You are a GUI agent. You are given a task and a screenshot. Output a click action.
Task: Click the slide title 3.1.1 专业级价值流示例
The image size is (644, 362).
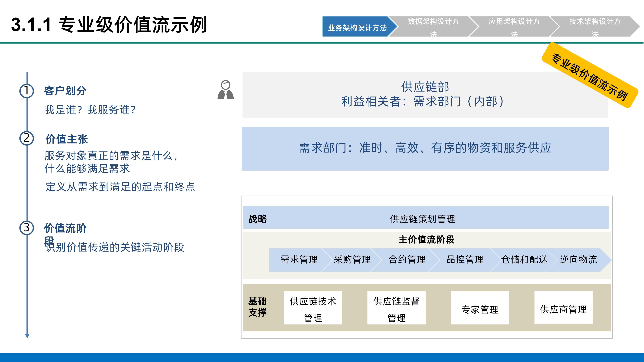point(109,25)
